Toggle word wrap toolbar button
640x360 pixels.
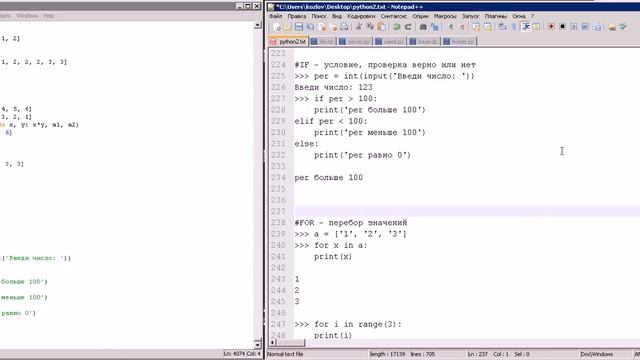point(502,27)
